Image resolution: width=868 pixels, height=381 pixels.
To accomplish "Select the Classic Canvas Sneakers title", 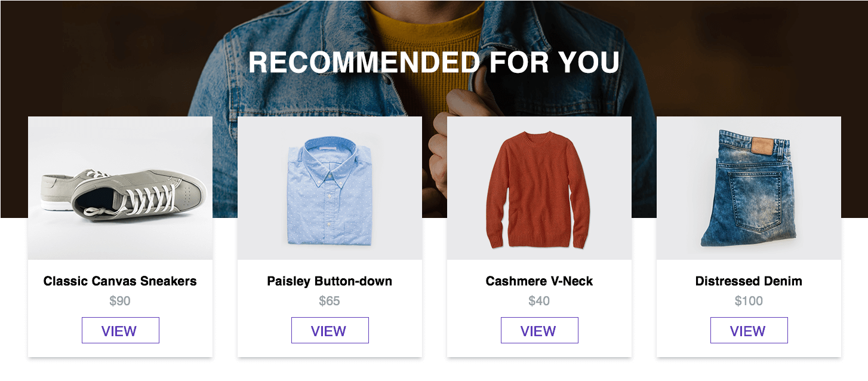I will coord(120,281).
